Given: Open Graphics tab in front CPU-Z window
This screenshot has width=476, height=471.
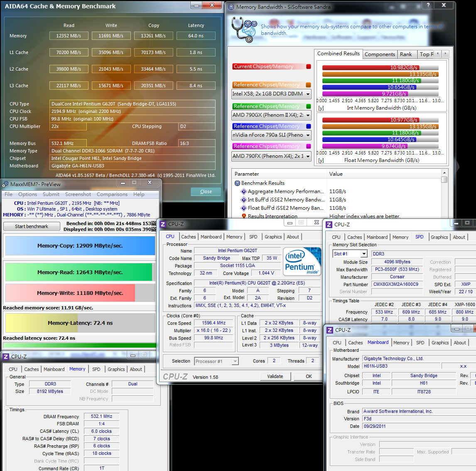Looking at the screenshot, I should [273, 237].
